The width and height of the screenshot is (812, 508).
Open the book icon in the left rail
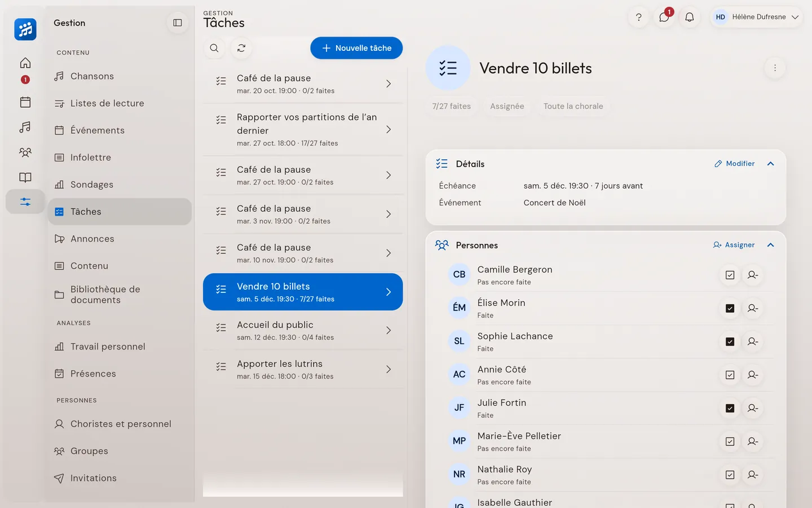click(x=25, y=177)
